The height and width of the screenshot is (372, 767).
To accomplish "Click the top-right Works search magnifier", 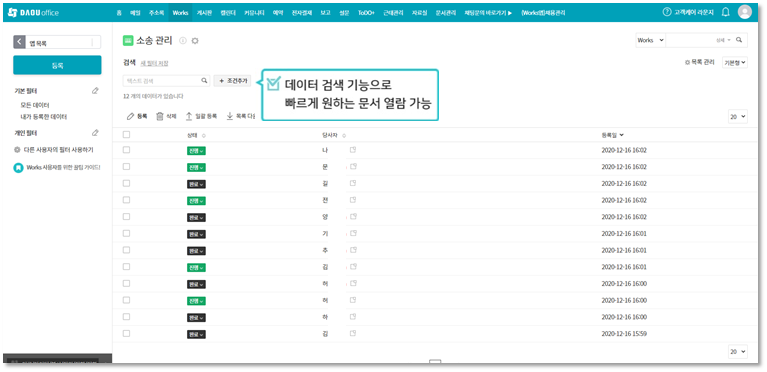I will click(739, 40).
